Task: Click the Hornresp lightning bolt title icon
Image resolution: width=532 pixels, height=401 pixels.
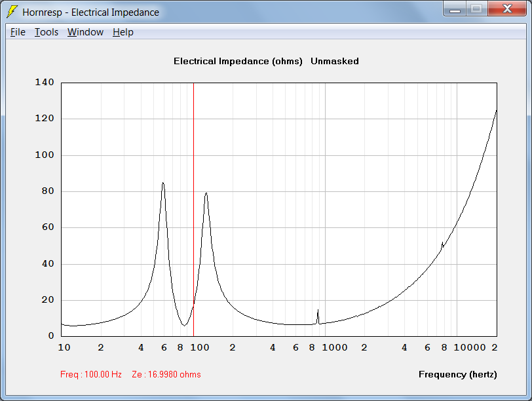Action: [12, 12]
